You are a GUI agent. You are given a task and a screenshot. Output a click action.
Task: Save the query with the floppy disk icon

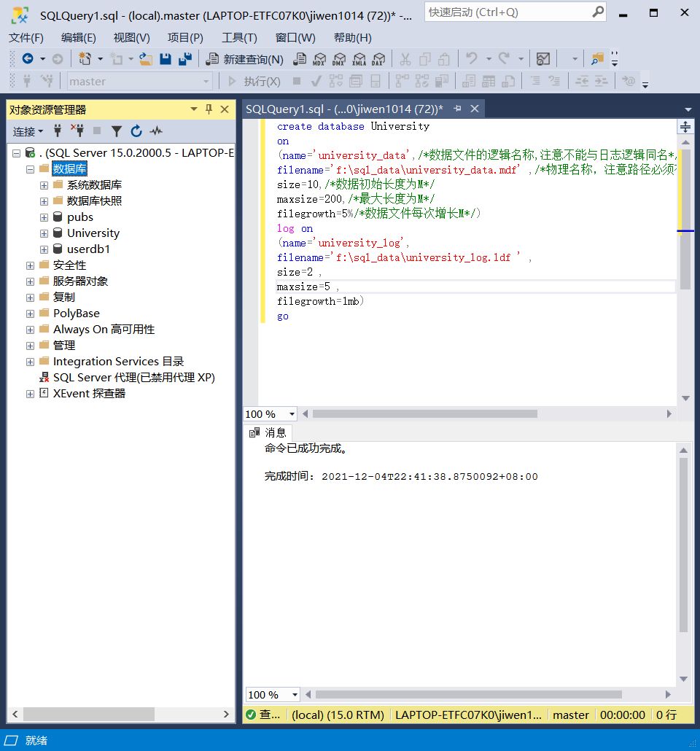click(x=166, y=59)
